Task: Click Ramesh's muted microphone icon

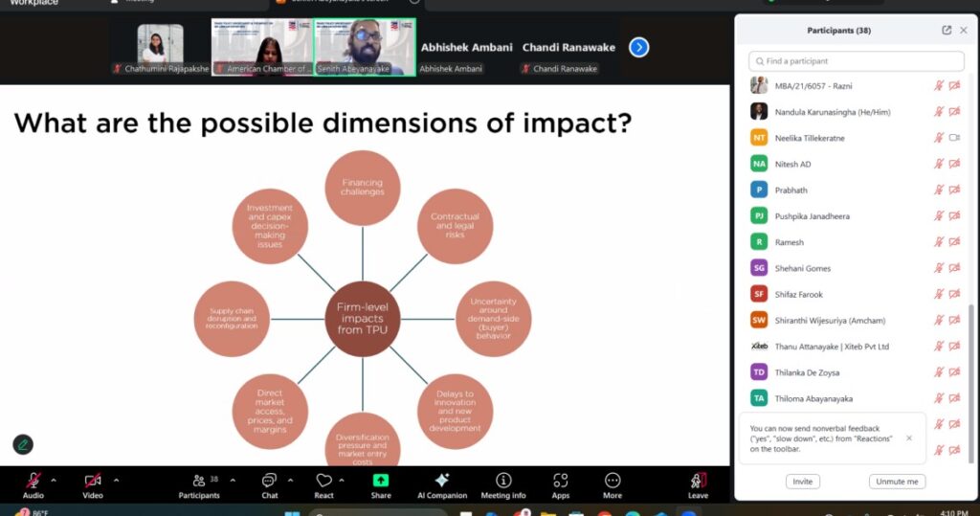Action: pyautogui.click(x=939, y=242)
